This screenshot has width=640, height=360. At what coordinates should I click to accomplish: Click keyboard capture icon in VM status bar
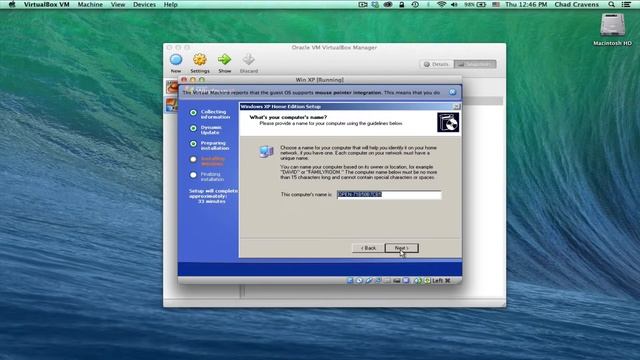pos(428,280)
